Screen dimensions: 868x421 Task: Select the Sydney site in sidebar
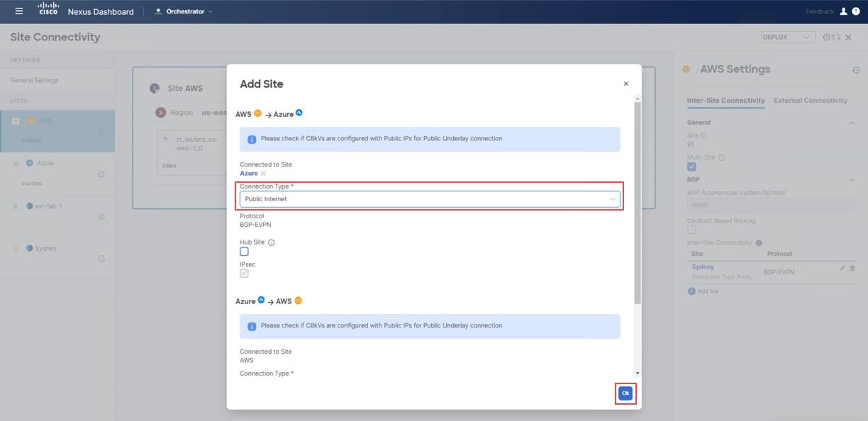[x=57, y=258]
